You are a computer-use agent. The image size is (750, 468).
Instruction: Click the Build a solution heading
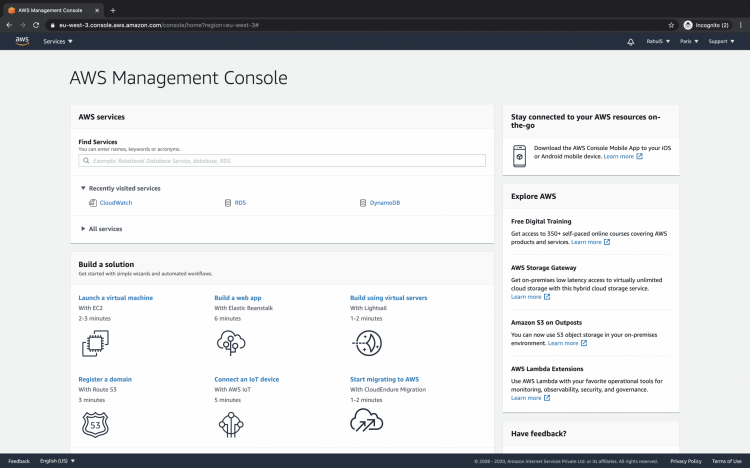106,264
